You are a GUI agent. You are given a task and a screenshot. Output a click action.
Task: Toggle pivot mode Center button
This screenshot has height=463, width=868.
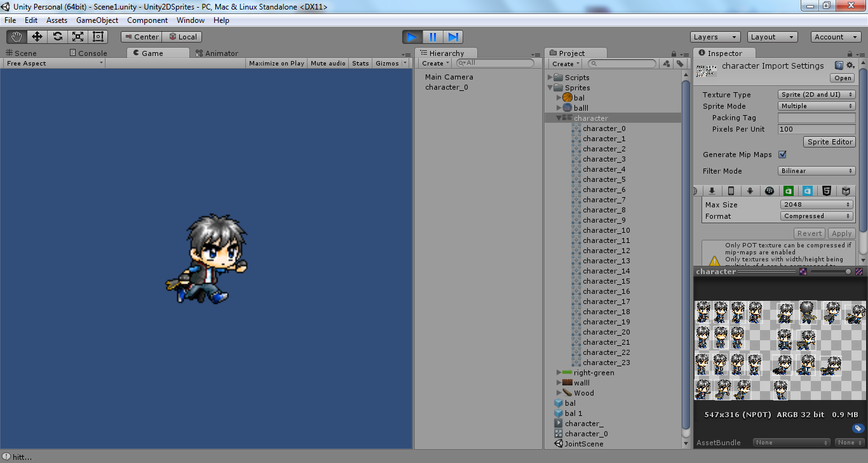141,37
